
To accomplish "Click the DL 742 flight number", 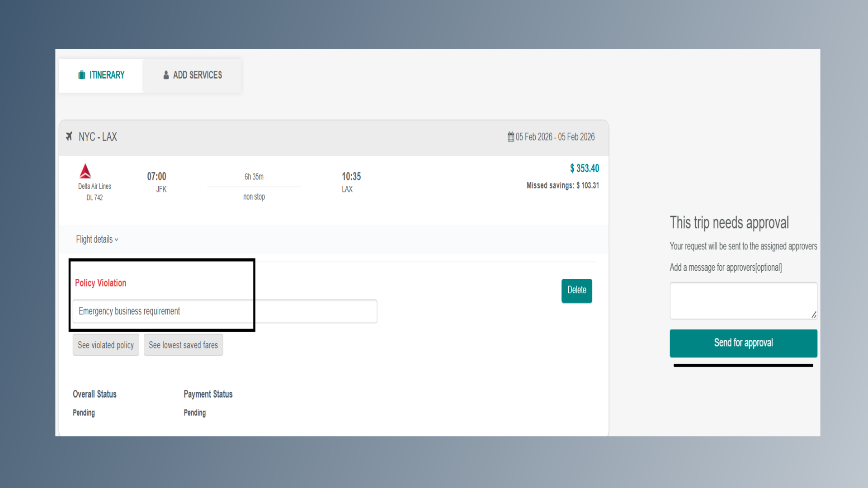I will (x=94, y=198).
